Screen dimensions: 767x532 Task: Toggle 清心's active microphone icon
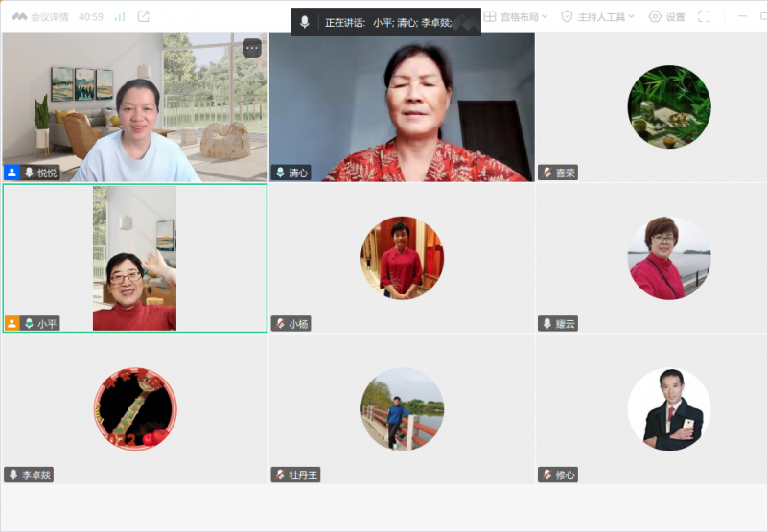tap(279, 173)
